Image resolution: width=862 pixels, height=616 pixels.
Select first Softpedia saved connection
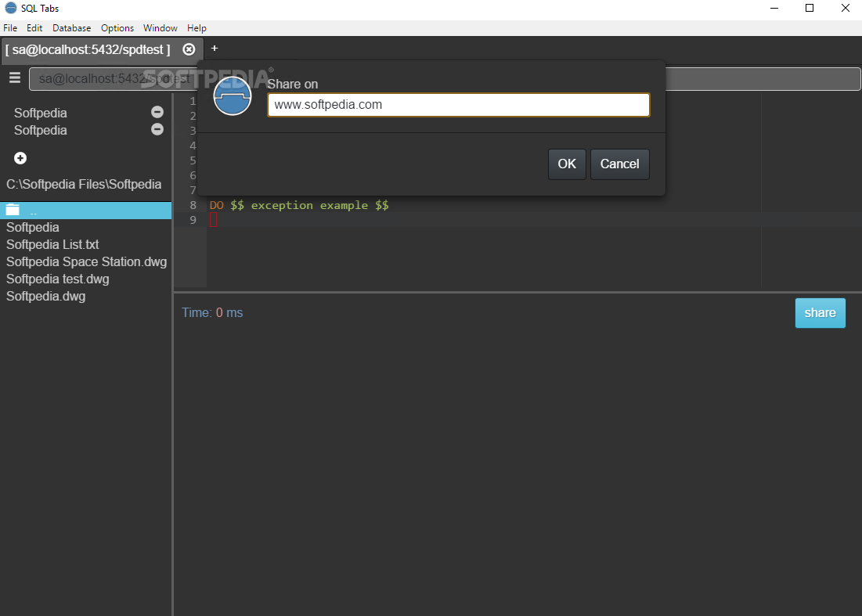(x=41, y=113)
